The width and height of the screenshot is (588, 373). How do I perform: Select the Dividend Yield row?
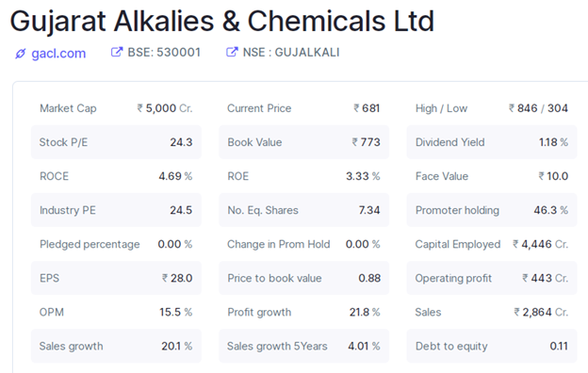point(492,142)
